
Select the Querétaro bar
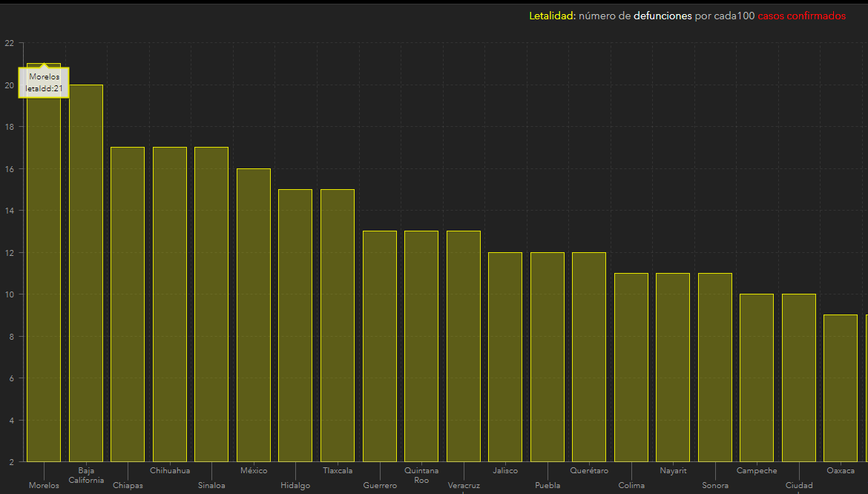(x=589, y=357)
